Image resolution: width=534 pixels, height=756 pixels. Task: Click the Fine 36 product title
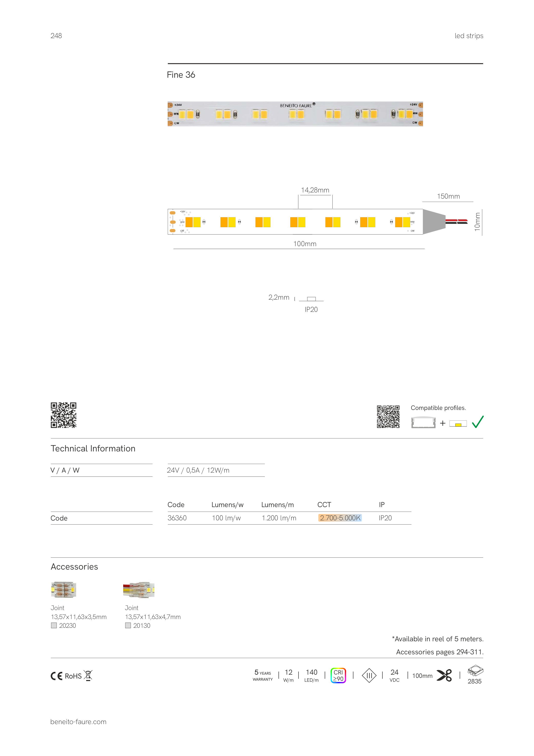tap(181, 75)
